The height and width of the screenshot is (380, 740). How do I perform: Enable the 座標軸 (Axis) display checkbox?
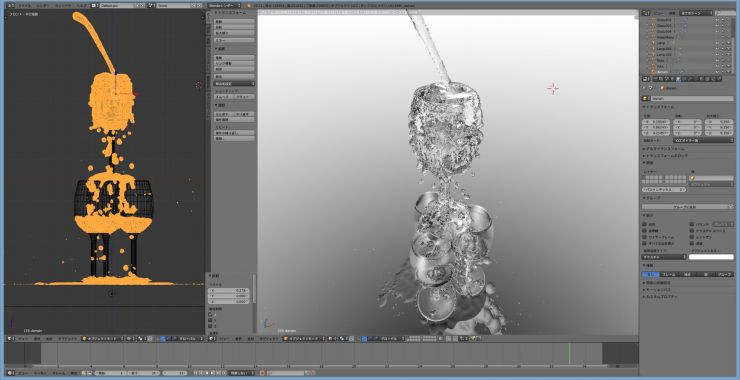click(x=645, y=231)
